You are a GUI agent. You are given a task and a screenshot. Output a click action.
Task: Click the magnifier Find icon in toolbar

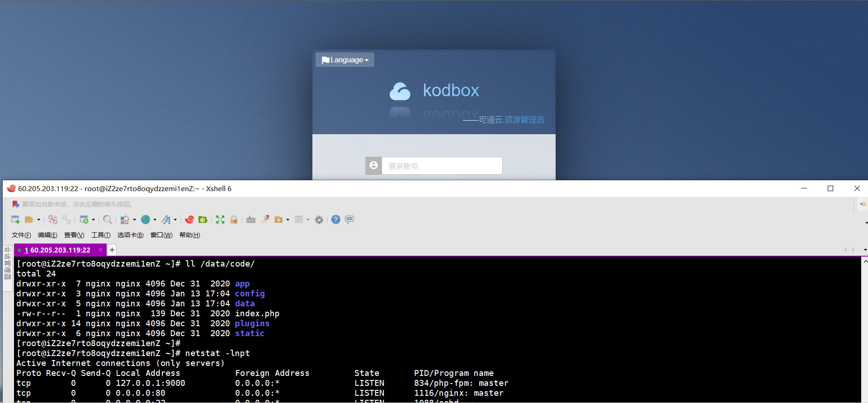108,220
